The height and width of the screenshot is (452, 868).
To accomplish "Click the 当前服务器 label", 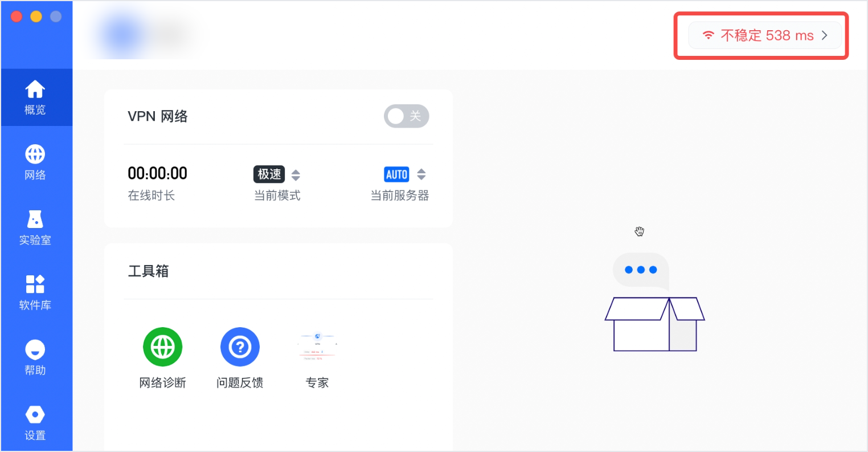I will coord(400,196).
